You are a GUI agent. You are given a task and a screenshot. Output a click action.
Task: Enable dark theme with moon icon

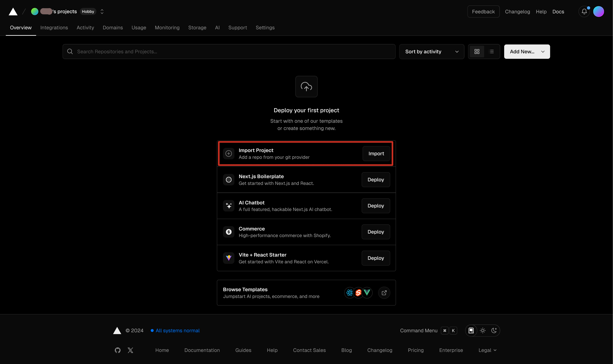(494, 330)
